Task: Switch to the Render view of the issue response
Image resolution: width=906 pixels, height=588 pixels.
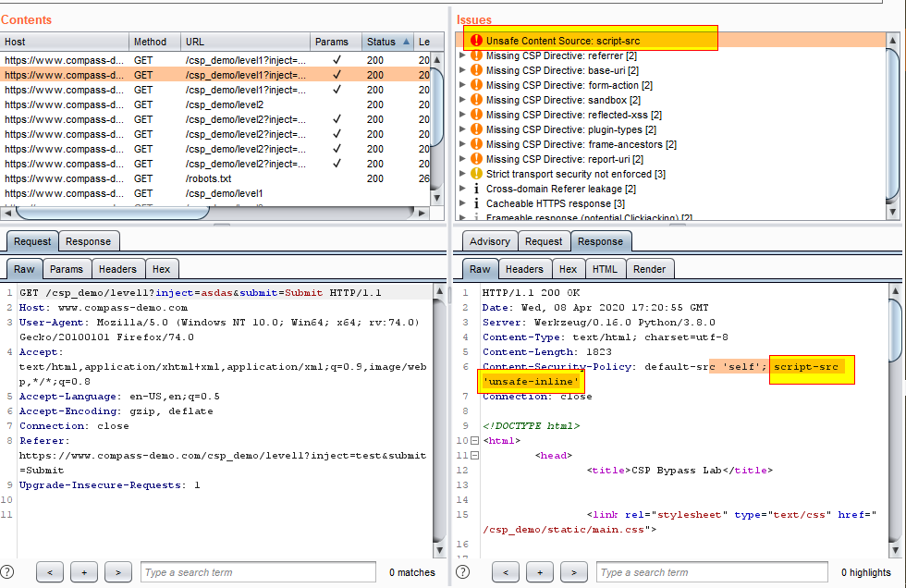Action: [x=649, y=269]
